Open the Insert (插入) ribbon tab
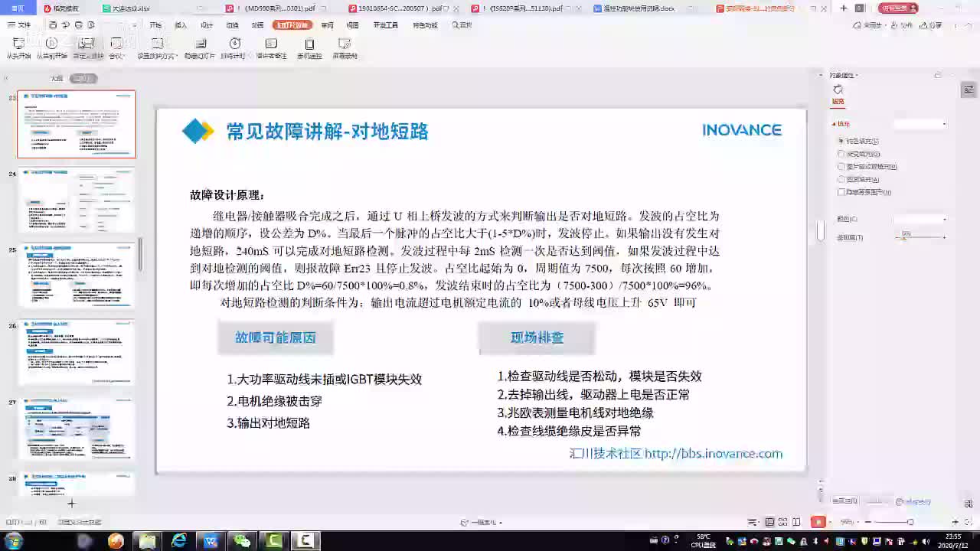980x551 pixels. 181,25
